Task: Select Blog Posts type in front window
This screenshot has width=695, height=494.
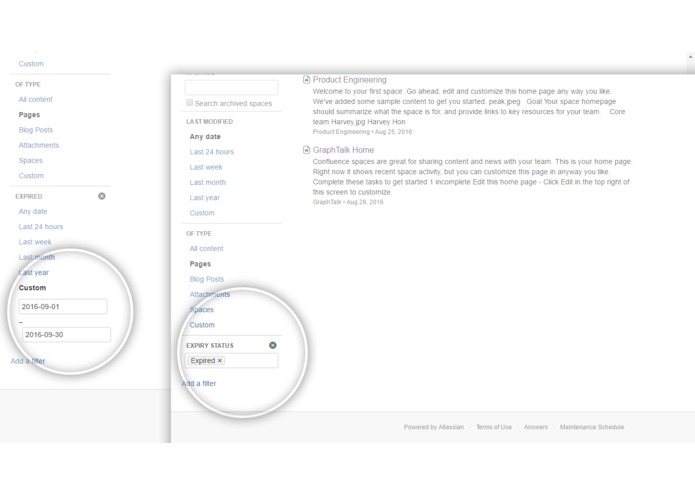Action: point(207,279)
